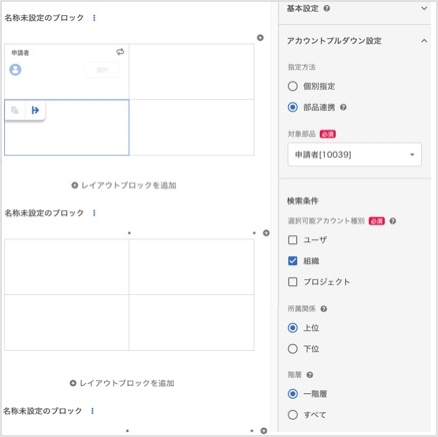Image resolution: width=438 pixels, height=437 pixels.
Task: Click the copy icon in selected cell toolbar
Action: 15,110
